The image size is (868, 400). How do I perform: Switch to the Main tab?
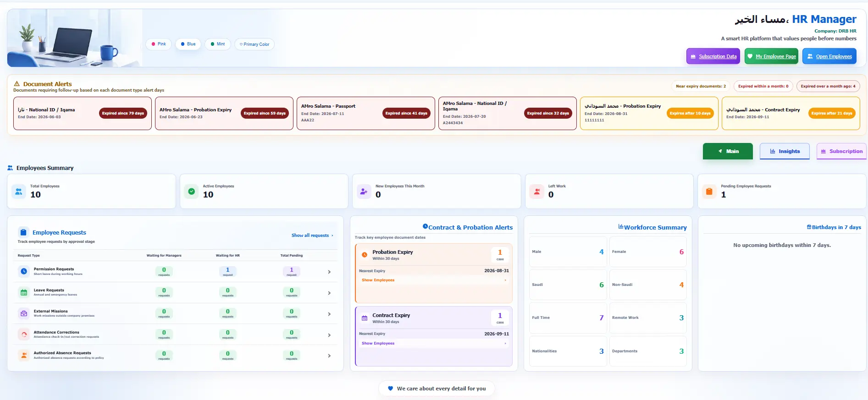click(x=728, y=151)
